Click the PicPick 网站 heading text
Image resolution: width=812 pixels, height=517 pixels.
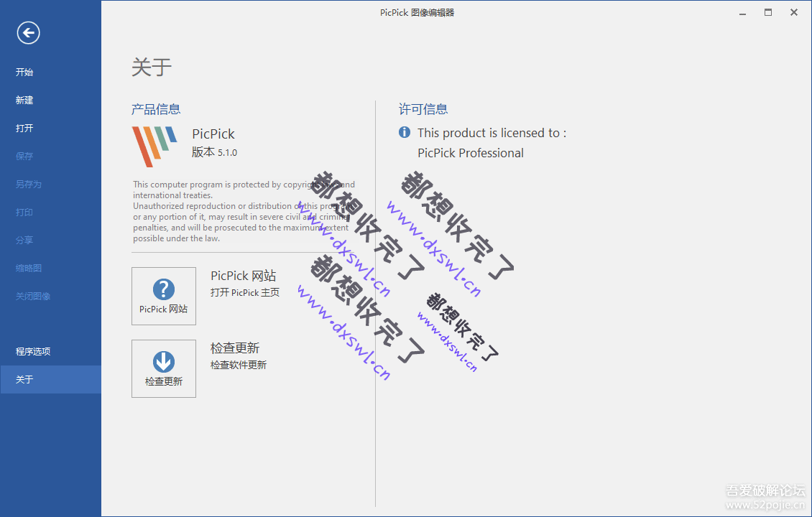pyautogui.click(x=244, y=275)
